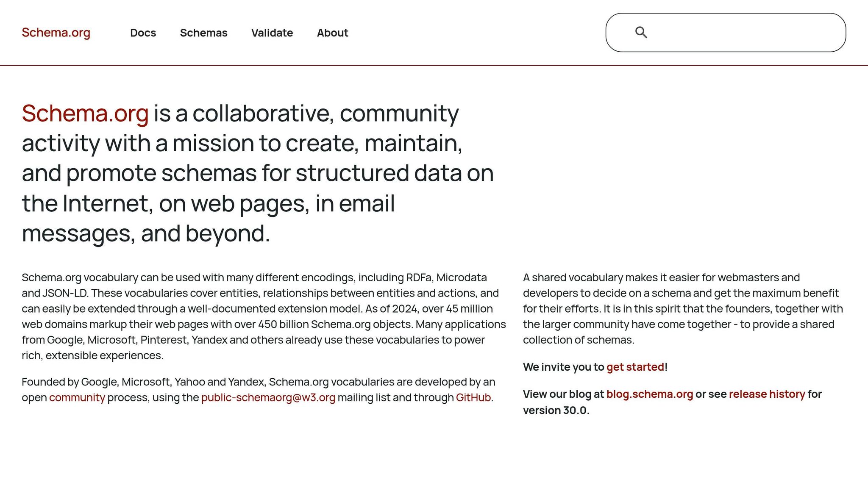Screen dimensions: 868x488
Task: Visit the GitHub link
Action: pos(473,398)
